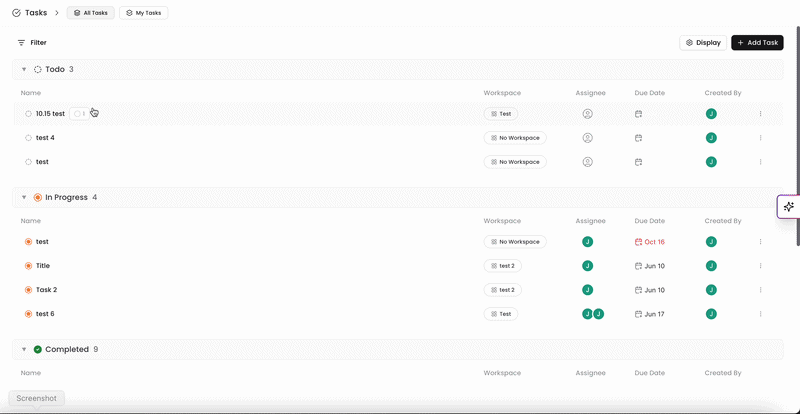Open the task named test 6
Viewport: 800px width, 414px height.
click(45, 314)
